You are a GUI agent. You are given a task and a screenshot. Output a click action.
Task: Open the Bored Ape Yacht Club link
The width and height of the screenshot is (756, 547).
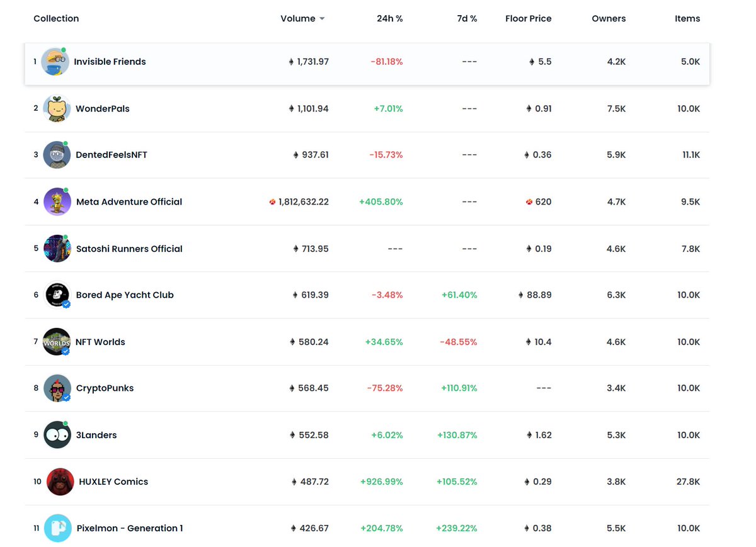(125, 295)
